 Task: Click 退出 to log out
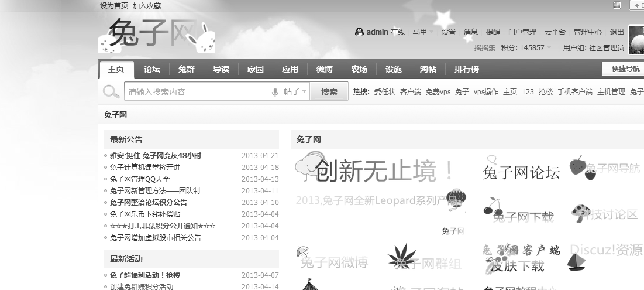pyautogui.click(x=617, y=32)
